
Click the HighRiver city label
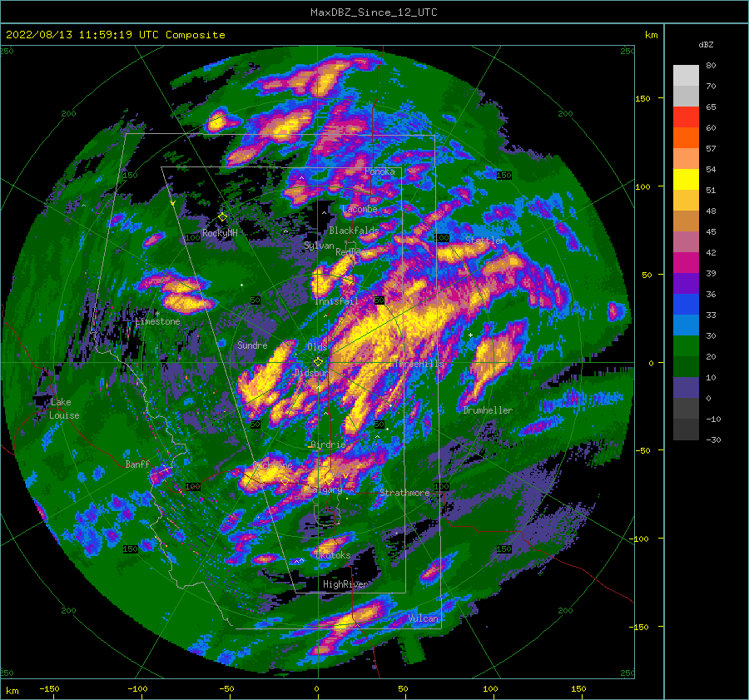(345, 584)
